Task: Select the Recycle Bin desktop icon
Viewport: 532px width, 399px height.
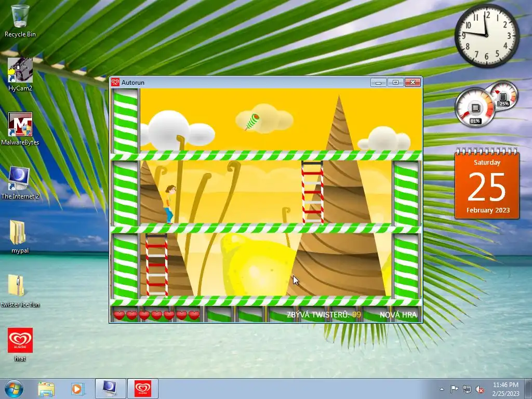Action: 20,20
